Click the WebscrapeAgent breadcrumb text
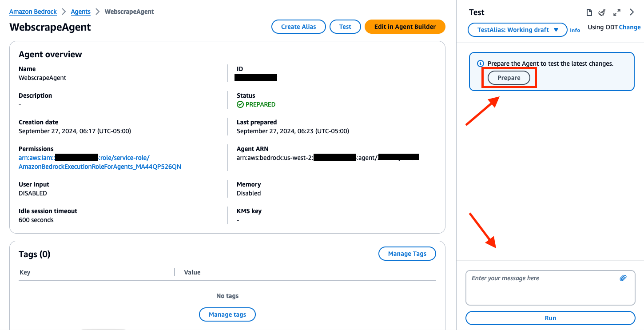The image size is (644, 330). coord(129,12)
